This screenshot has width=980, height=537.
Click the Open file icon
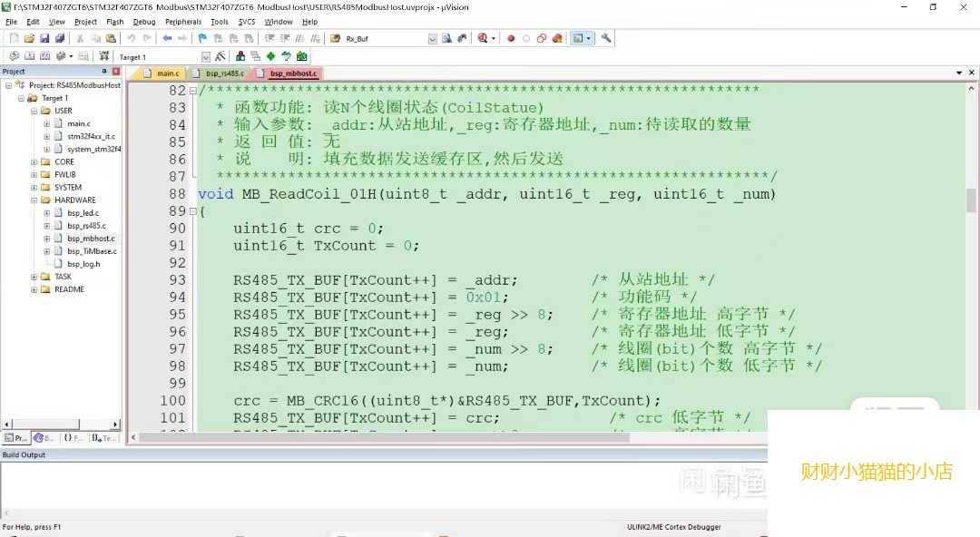pos(29,38)
